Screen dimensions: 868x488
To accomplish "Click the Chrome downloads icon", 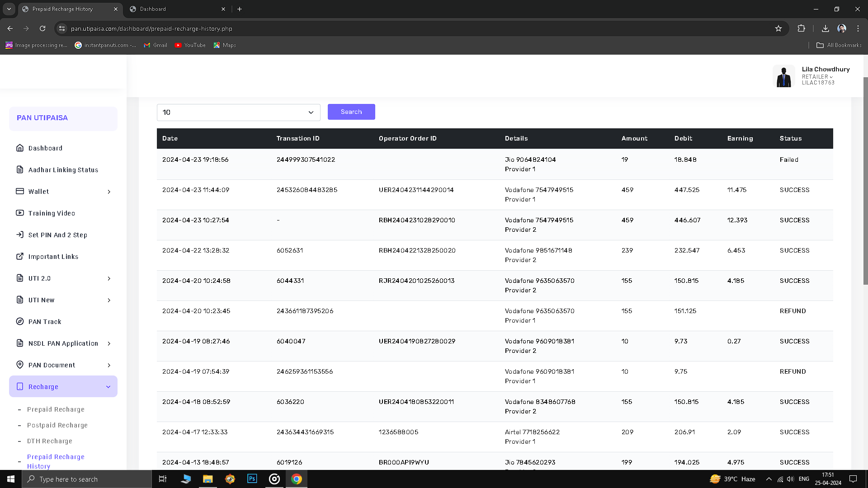I will (825, 28).
